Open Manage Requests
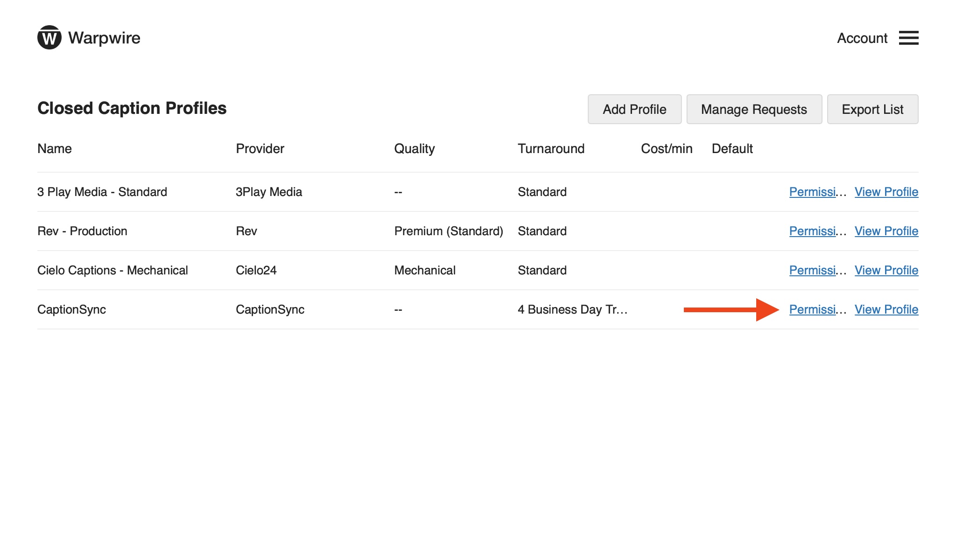The width and height of the screenshot is (956, 560). pyautogui.click(x=754, y=109)
